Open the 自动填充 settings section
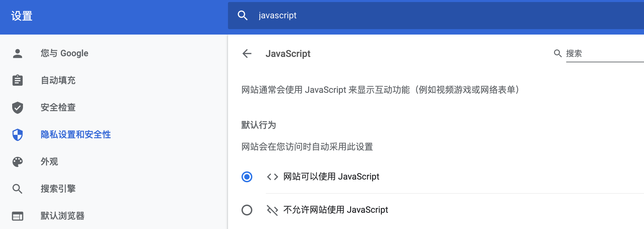 58,80
